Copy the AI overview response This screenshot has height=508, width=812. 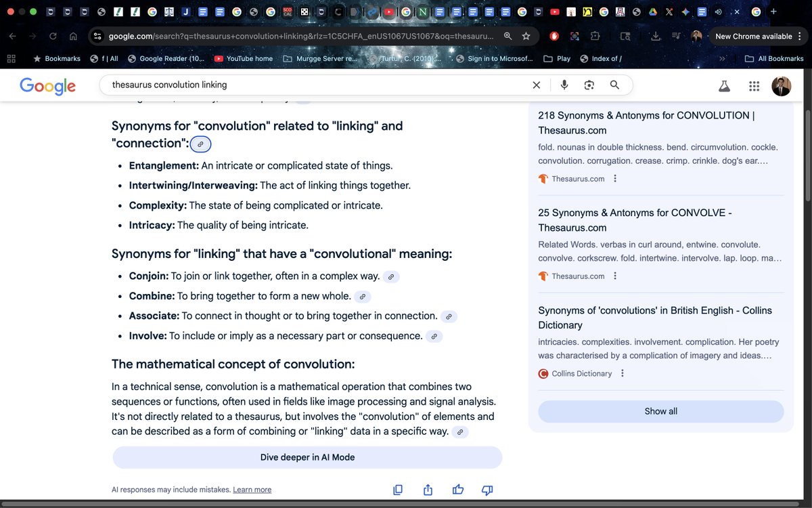398,490
